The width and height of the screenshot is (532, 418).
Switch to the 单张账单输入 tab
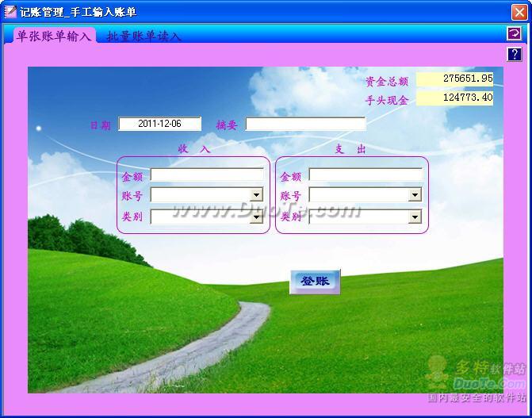pyautogui.click(x=54, y=36)
